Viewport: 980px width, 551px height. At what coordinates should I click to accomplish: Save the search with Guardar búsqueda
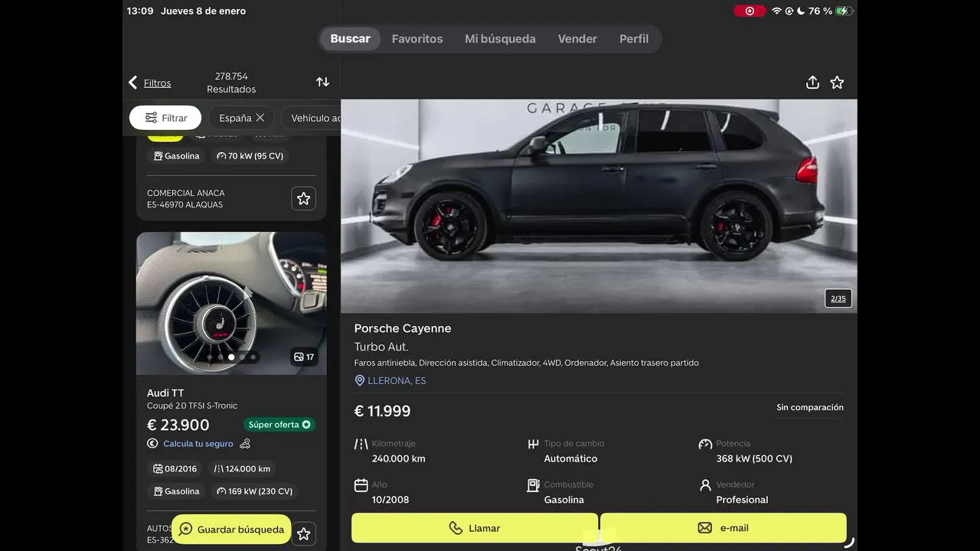click(x=231, y=530)
